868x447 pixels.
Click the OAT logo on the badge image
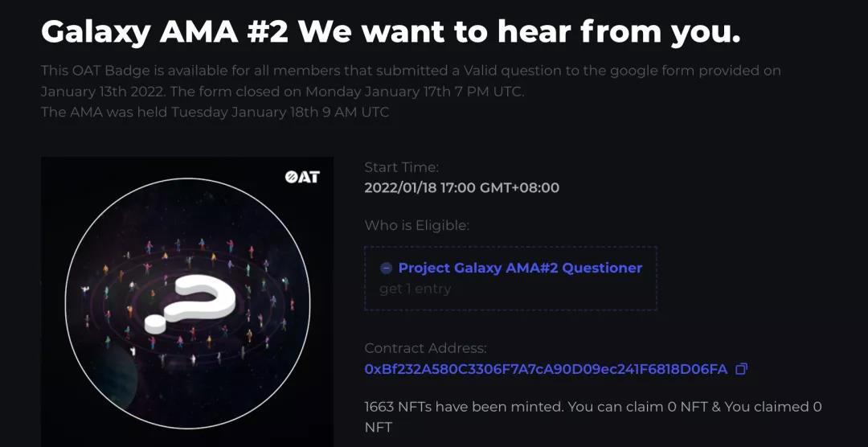click(302, 177)
